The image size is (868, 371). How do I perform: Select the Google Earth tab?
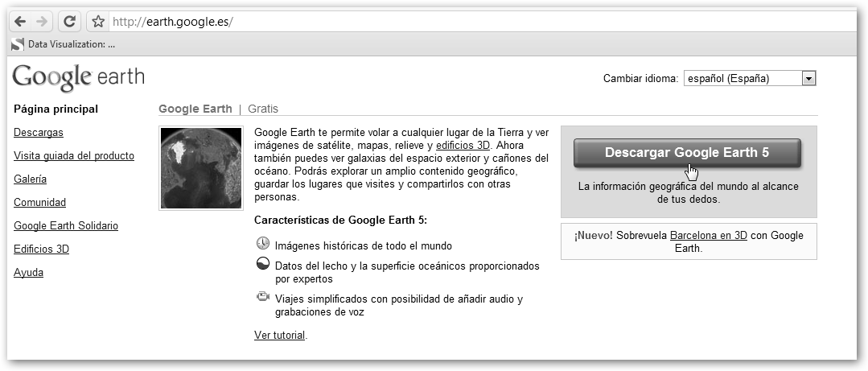click(195, 109)
